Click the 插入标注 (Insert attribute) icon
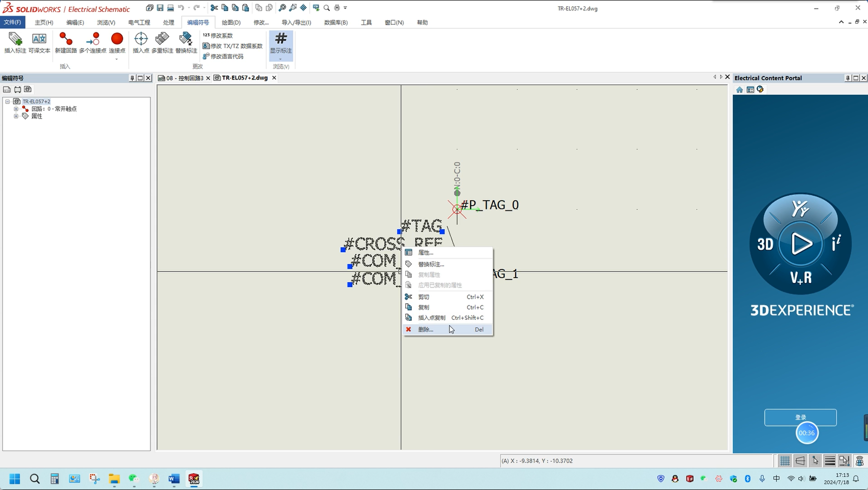The height and width of the screenshot is (490, 868). pyautogui.click(x=15, y=42)
